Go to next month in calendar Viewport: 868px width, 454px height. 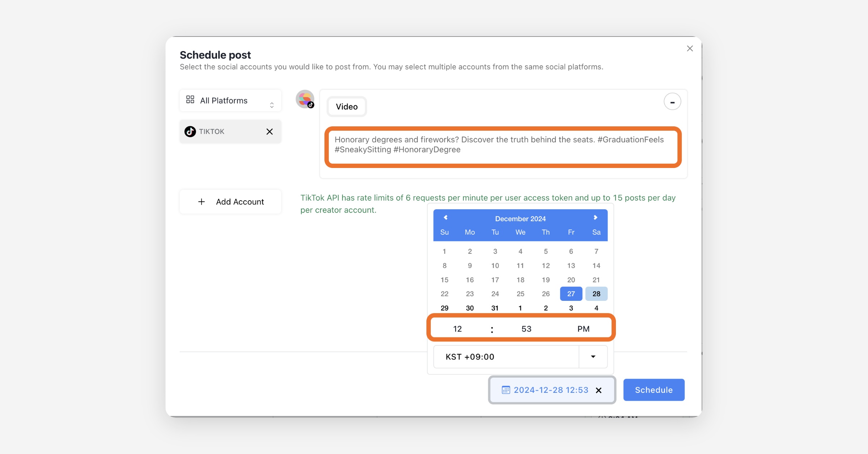click(x=595, y=218)
